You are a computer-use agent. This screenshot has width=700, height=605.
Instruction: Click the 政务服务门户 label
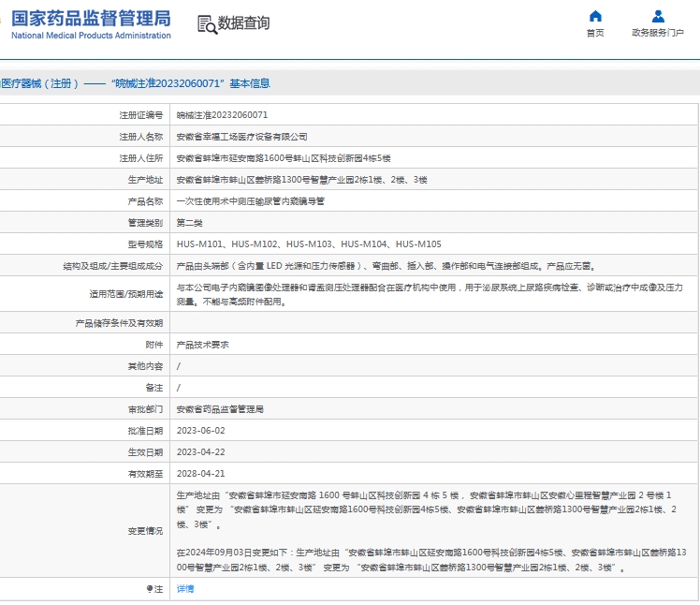(658, 33)
